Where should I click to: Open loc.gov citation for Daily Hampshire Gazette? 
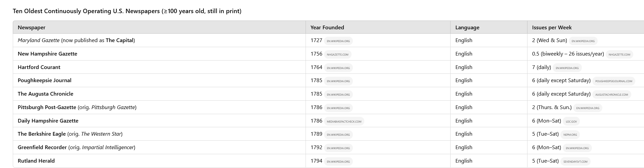click(571, 122)
